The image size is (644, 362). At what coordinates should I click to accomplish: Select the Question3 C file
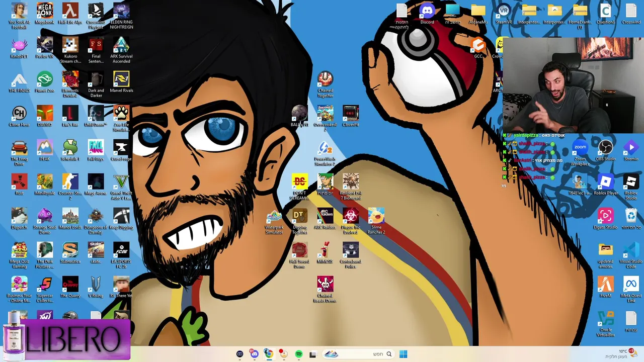pyautogui.click(x=606, y=14)
